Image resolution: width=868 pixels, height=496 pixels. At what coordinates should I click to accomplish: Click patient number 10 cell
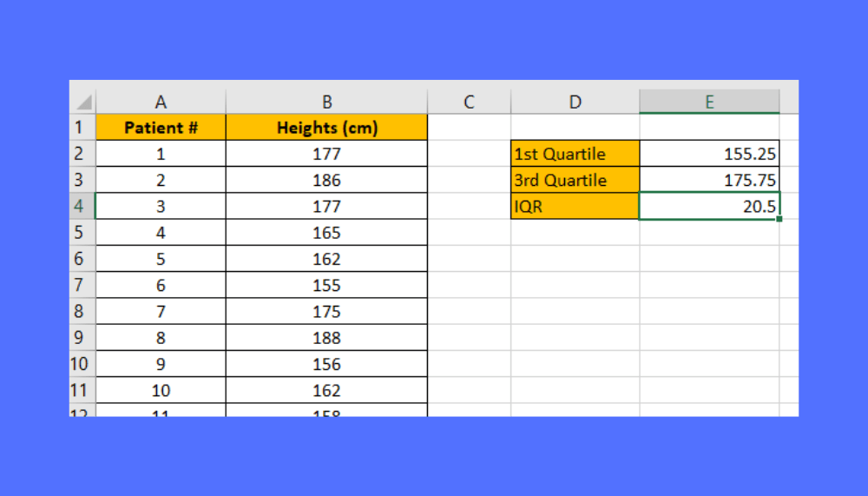pyautogui.click(x=161, y=390)
